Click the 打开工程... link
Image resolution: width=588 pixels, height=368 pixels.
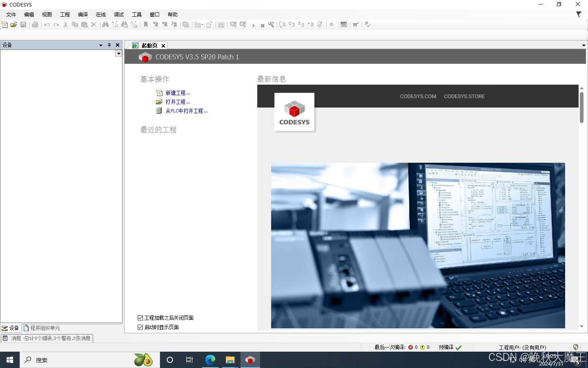pyautogui.click(x=178, y=102)
